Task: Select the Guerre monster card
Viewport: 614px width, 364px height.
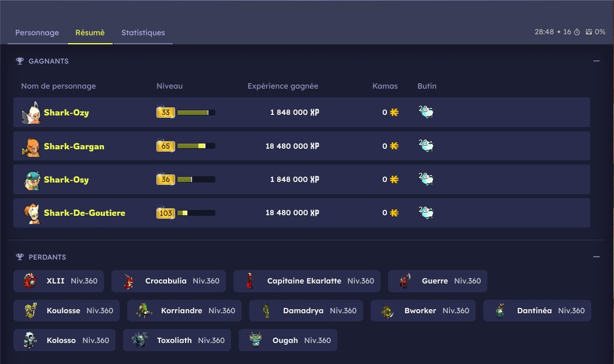Action: click(x=438, y=281)
